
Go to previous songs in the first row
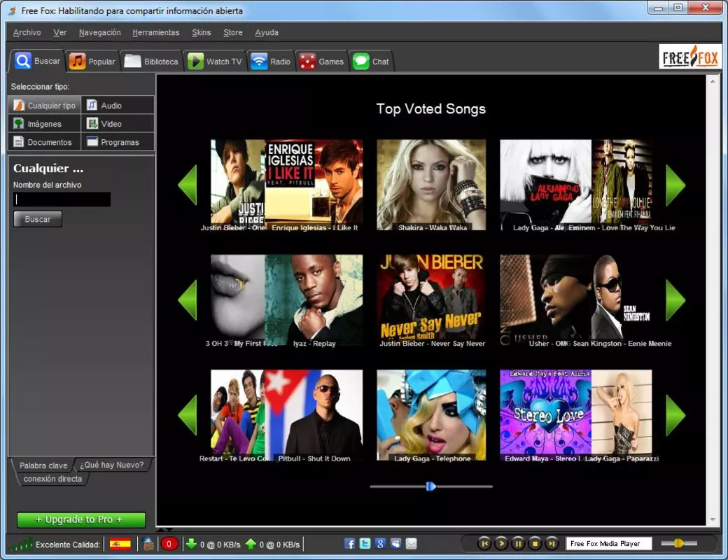[x=188, y=185]
